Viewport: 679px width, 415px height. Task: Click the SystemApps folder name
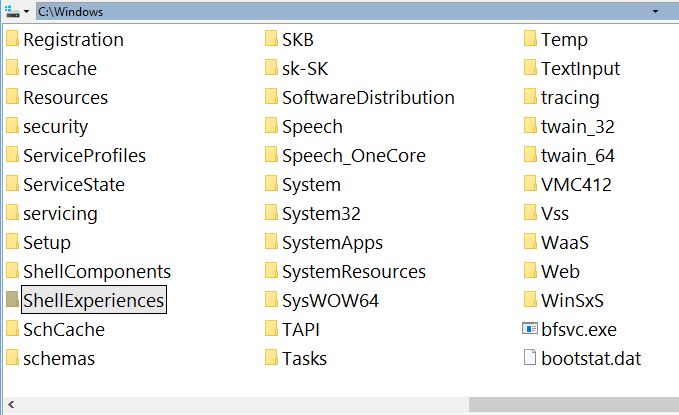pyautogui.click(x=333, y=243)
